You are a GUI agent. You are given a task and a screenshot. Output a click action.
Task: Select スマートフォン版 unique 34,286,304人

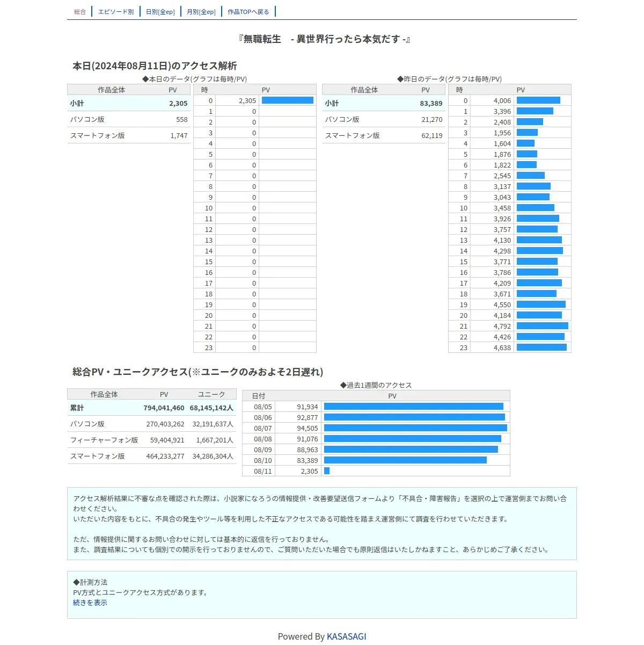click(213, 456)
